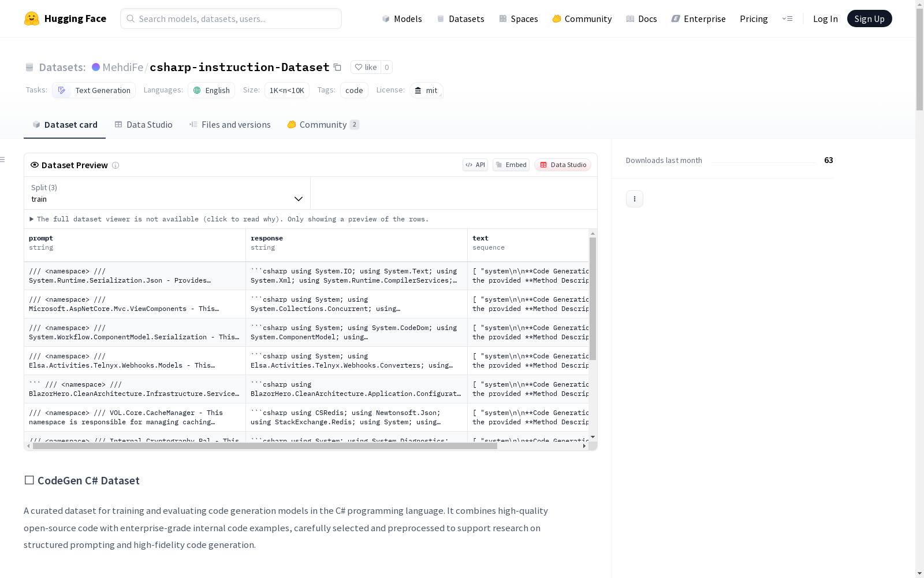This screenshot has width=924, height=578.
Task: Like the dataset with the heart button
Action: (366, 67)
